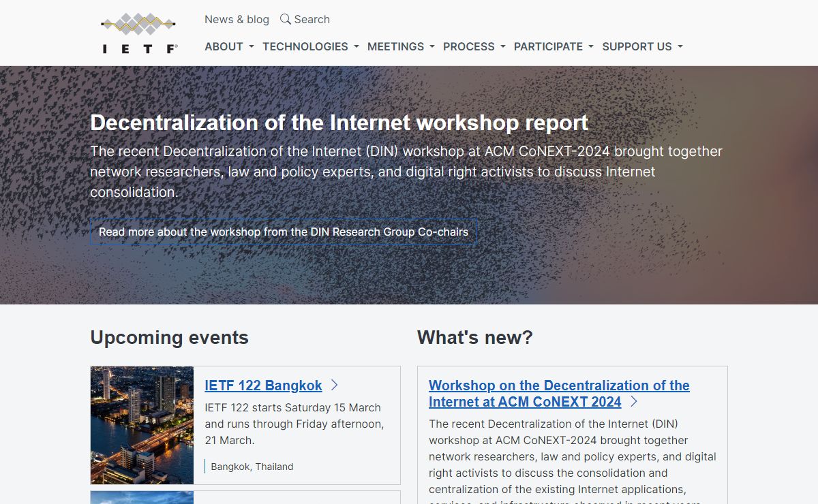This screenshot has height=504, width=818.
Task: Click the Bangkok, Thailand location label
Action: (252, 467)
